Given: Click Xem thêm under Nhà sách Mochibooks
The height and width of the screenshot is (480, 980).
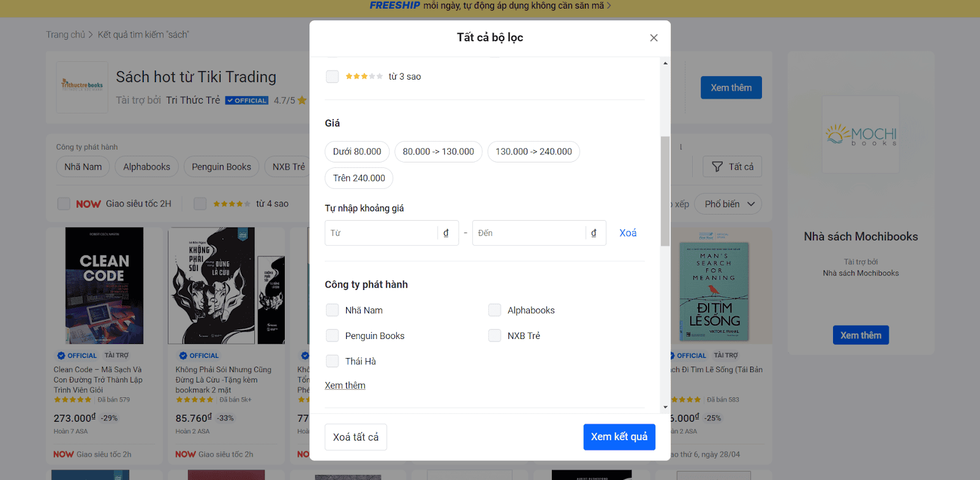Looking at the screenshot, I should [x=861, y=335].
